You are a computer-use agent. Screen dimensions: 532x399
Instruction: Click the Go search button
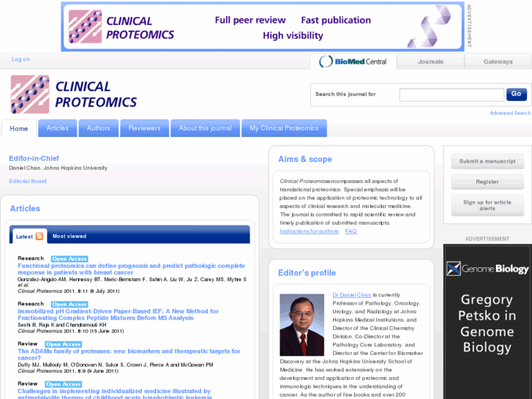coord(516,94)
